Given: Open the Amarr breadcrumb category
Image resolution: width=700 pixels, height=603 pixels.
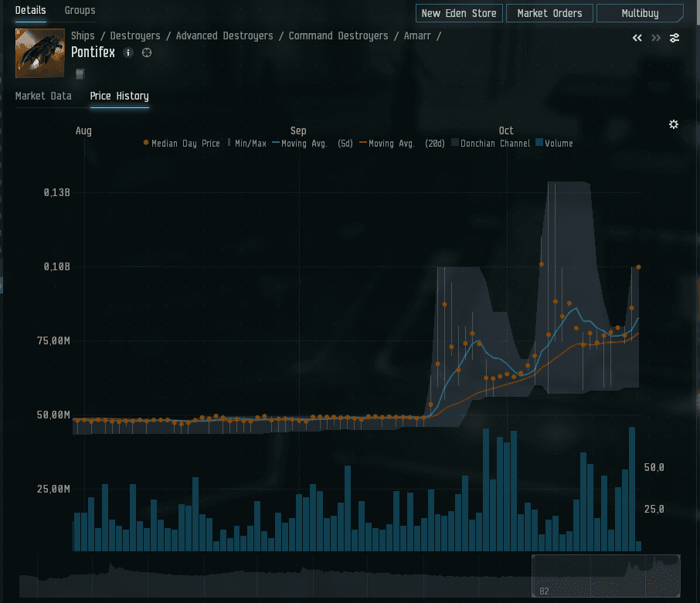Looking at the screenshot, I should pyautogui.click(x=418, y=36).
